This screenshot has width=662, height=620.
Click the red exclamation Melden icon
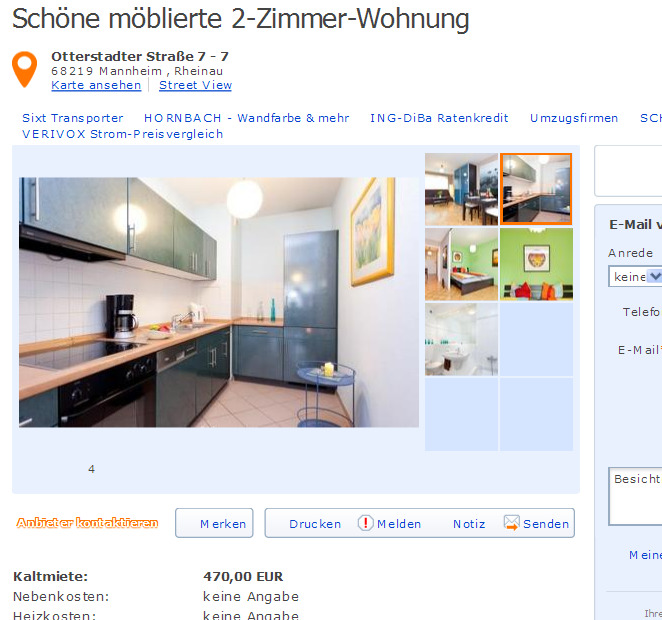(366, 523)
